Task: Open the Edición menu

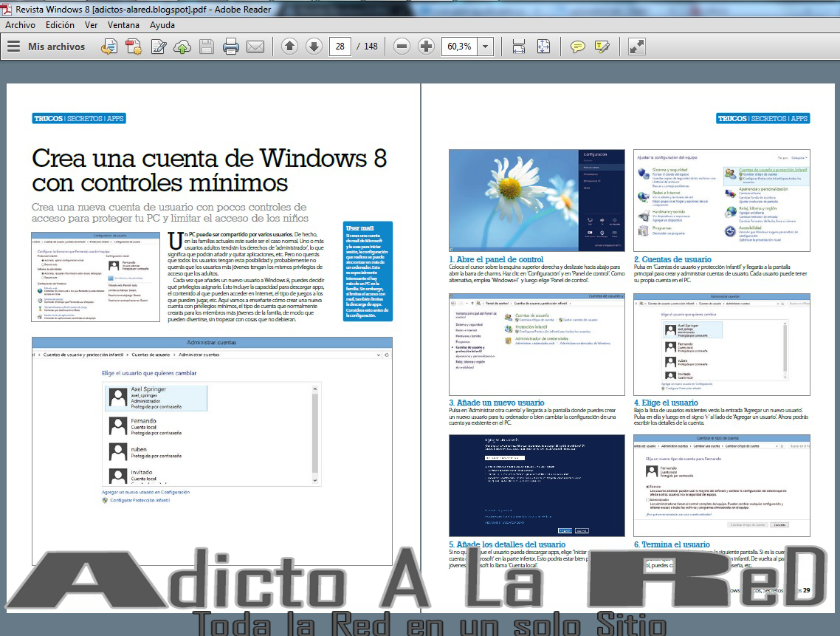Action: coord(60,24)
